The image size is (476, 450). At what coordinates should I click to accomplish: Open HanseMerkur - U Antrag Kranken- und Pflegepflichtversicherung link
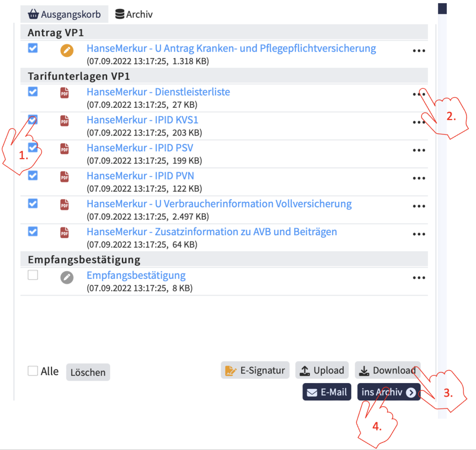click(x=231, y=48)
